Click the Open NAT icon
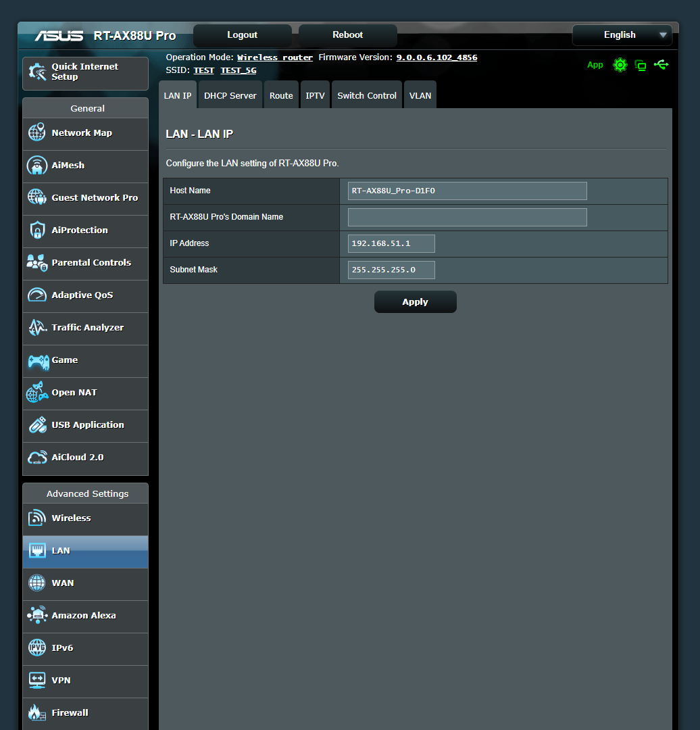700x730 pixels. (x=36, y=392)
